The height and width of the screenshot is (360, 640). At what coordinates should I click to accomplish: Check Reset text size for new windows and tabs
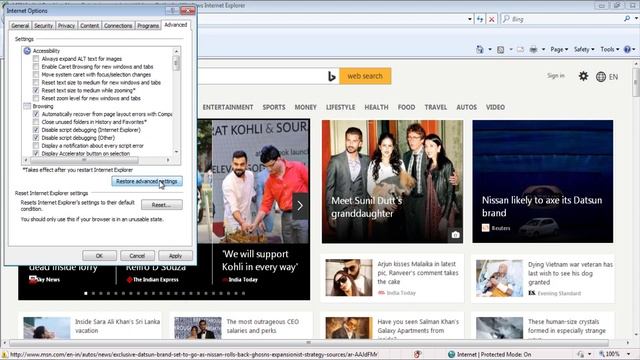[36, 82]
